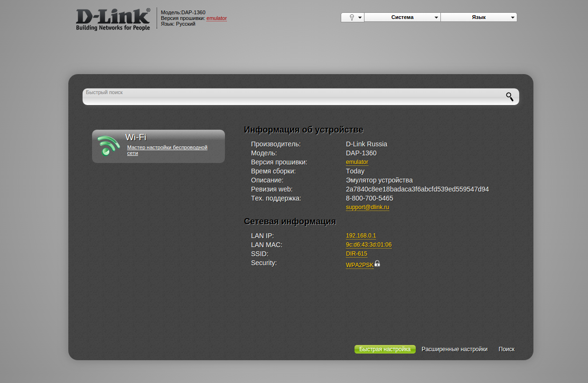Viewport: 588px width, 383px height.
Task: Click the support@dlink.ru email link
Action: pos(367,207)
